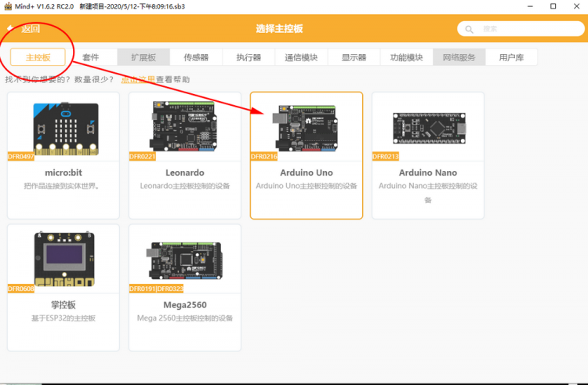Image resolution: width=588 pixels, height=385 pixels.
Task: Click the Leonardo主控板控制的设备 description
Action: click(185, 186)
